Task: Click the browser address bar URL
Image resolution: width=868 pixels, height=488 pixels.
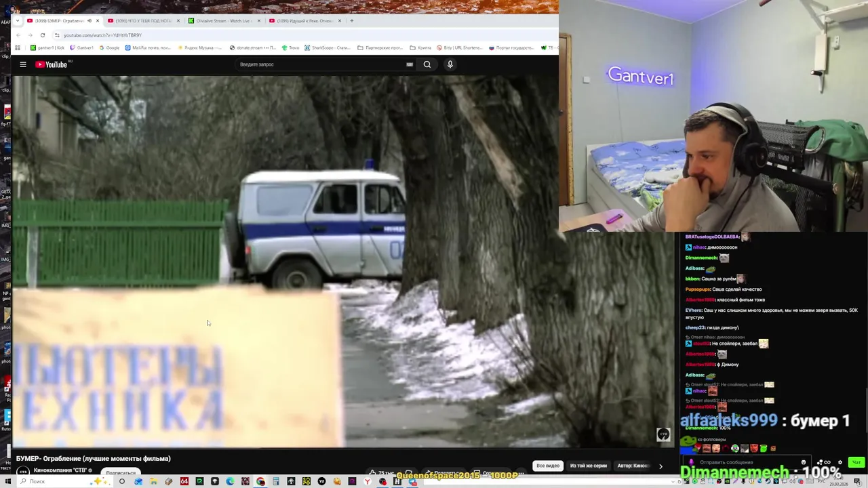Action: pyautogui.click(x=102, y=35)
